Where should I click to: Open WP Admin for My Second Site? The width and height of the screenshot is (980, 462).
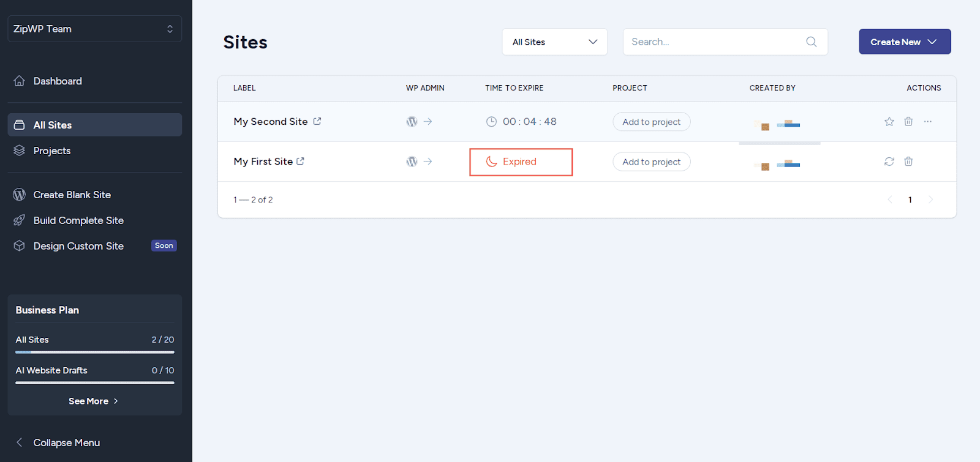(x=419, y=122)
